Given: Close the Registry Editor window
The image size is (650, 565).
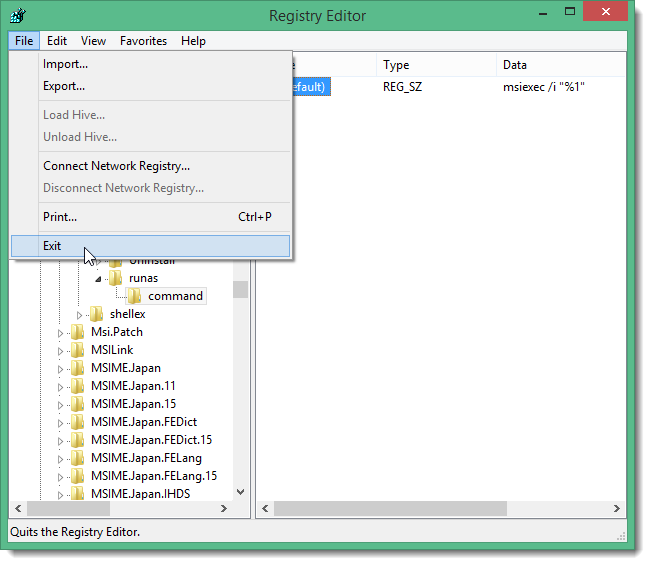Looking at the screenshot, I should point(606,12).
